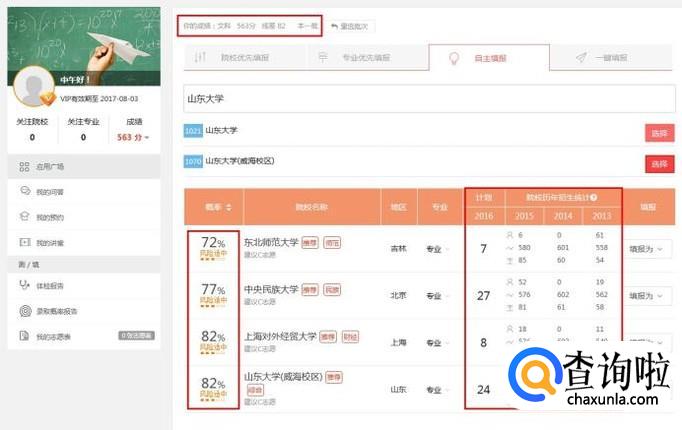The height and width of the screenshot is (430, 682).
Task: Click 关注院校 count 0
Action: coord(32,137)
